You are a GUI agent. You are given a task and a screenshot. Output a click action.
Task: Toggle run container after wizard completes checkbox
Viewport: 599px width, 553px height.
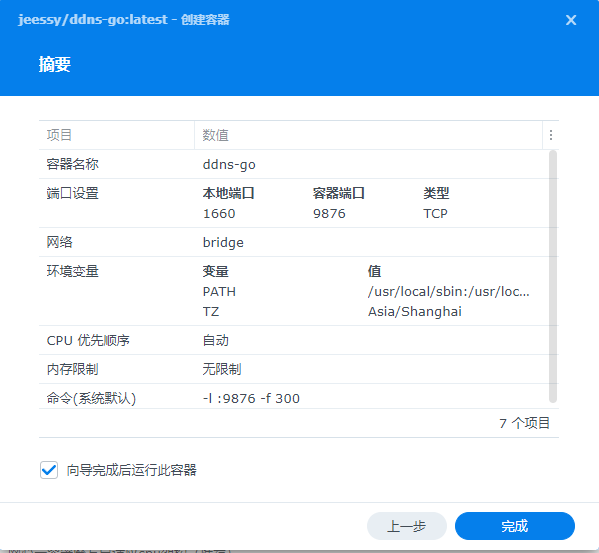(x=49, y=470)
